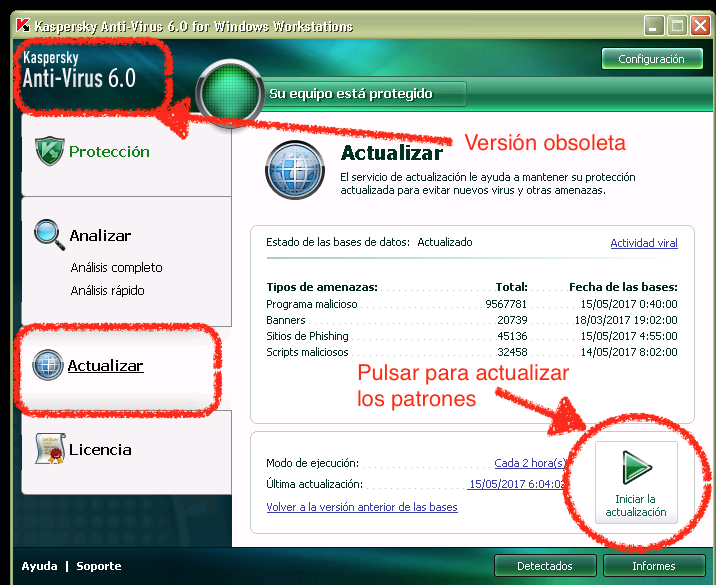Open the Actividad viral link
Viewport: 716px width, 585px height.
click(644, 243)
